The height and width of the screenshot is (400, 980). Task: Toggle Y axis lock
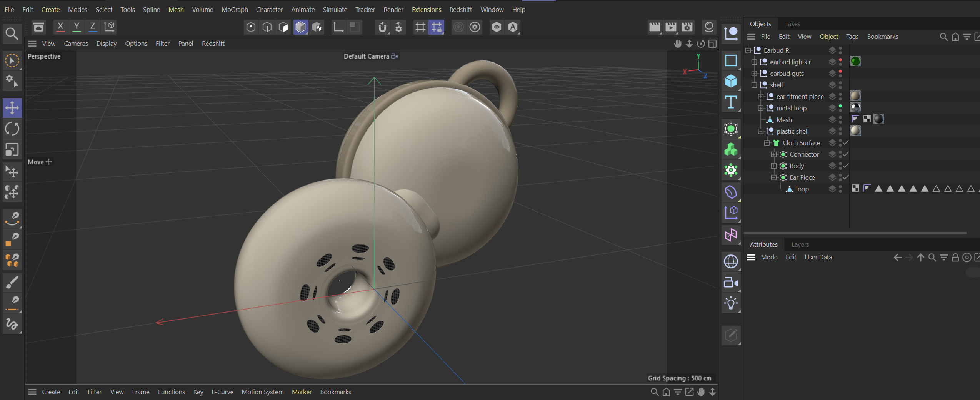point(77,27)
